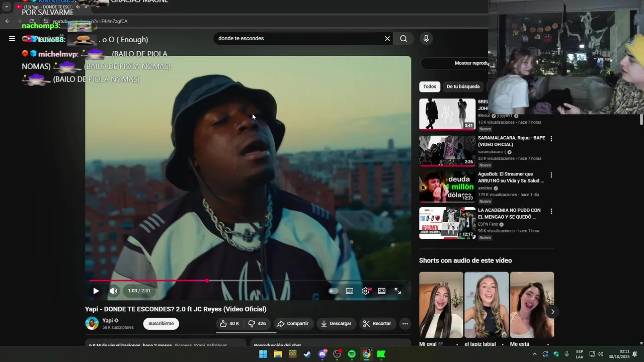
Task: Open the Yapi channel name link
Action: click(x=107, y=321)
